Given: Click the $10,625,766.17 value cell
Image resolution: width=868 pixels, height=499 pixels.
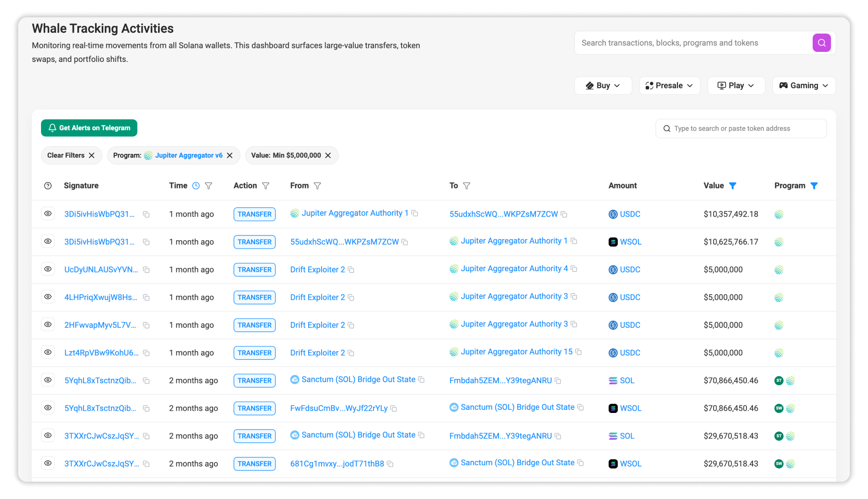Looking at the screenshot, I should [731, 242].
